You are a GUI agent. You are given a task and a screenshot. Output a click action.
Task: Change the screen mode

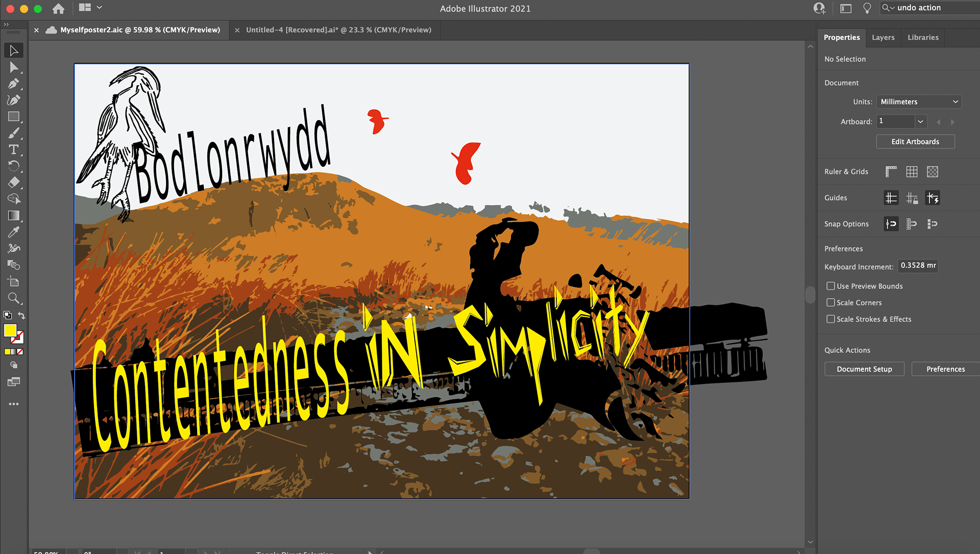tap(14, 382)
